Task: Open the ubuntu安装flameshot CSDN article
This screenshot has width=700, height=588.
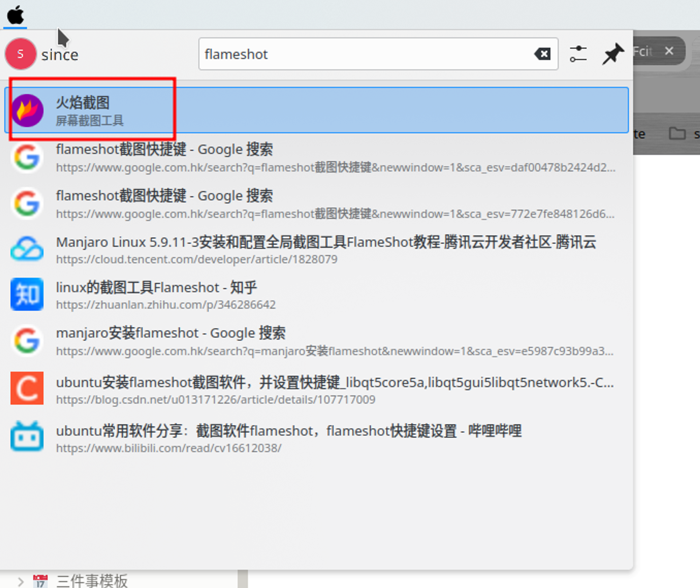Action: pos(335,382)
